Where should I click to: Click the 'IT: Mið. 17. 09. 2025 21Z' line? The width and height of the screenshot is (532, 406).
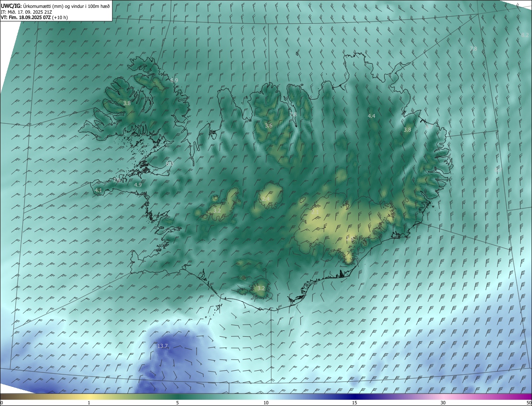click(27, 12)
